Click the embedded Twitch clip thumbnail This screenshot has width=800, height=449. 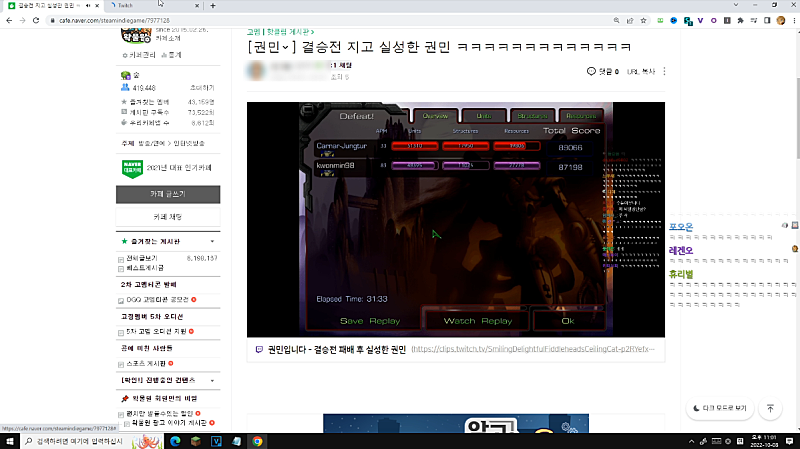point(456,219)
